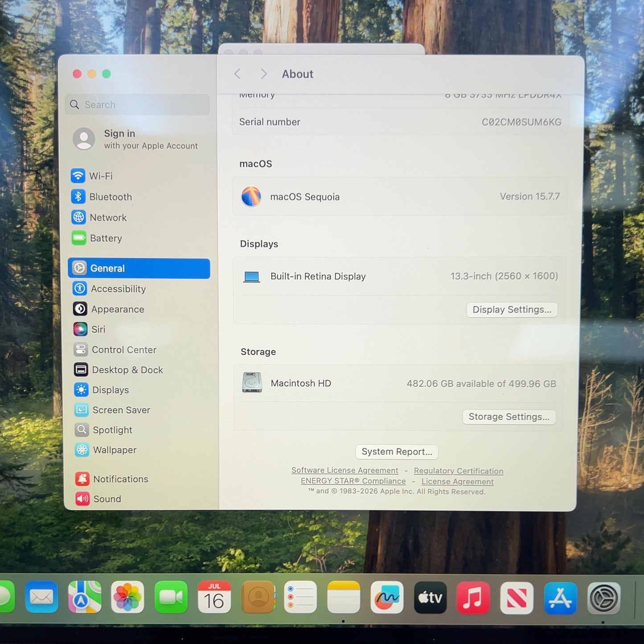
Task: Click the License Agreement link next to ENERGY STAR
Action: tap(458, 481)
